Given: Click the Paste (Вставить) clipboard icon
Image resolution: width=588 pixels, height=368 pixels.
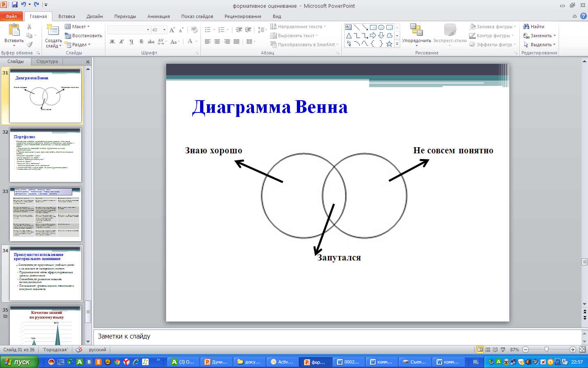Looking at the screenshot, I should tap(14, 31).
